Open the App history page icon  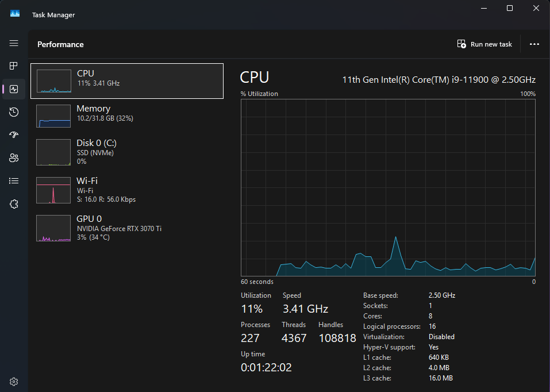click(x=14, y=112)
